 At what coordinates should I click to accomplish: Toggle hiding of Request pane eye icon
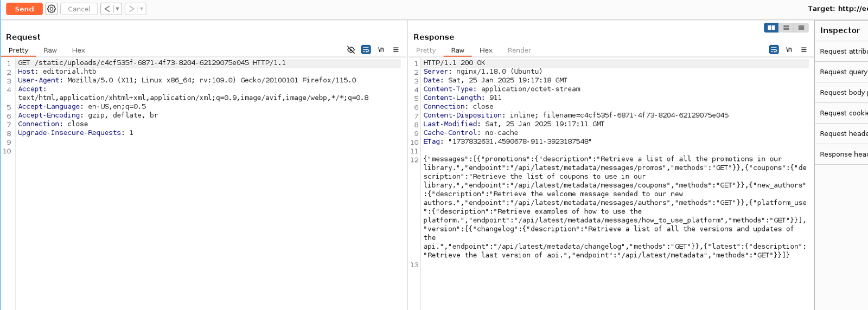pos(351,50)
